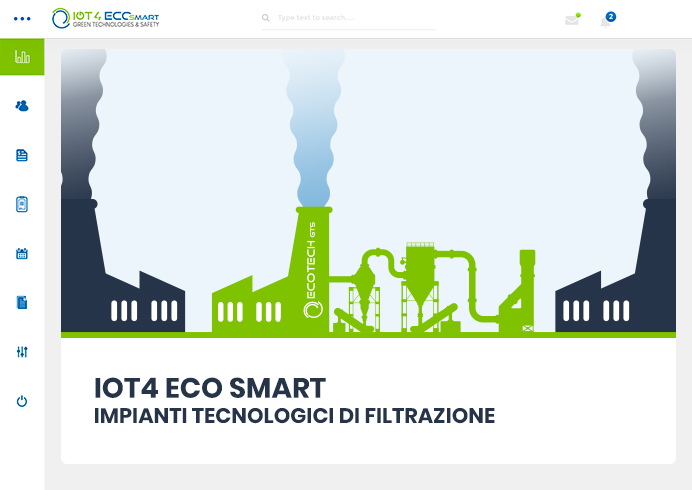Click the 'IOT4 ECO SMART' heading
This screenshot has width=692, height=490.
pyautogui.click(x=210, y=388)
